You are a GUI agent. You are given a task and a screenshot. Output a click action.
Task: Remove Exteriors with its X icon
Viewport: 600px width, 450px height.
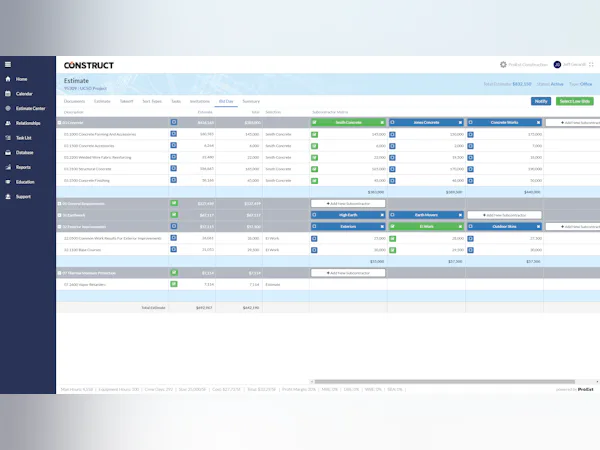tap(382, 227)
